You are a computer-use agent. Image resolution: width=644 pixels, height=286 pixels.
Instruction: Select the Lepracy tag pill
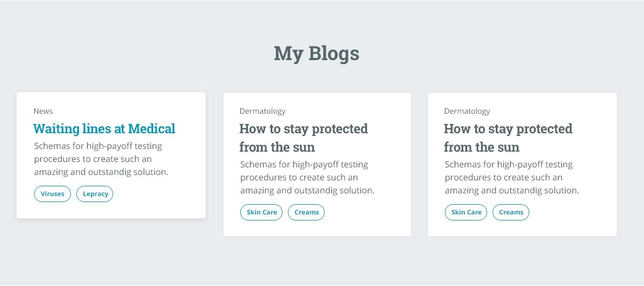pos(95,194)
